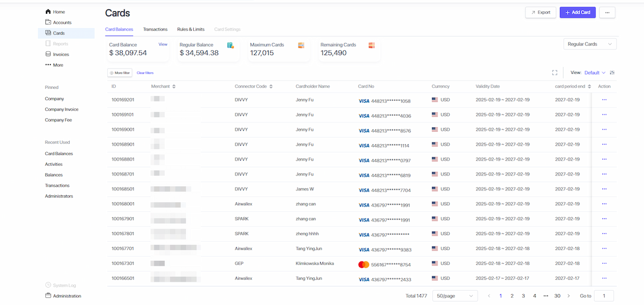Switch to the Transactions tab

155,29
